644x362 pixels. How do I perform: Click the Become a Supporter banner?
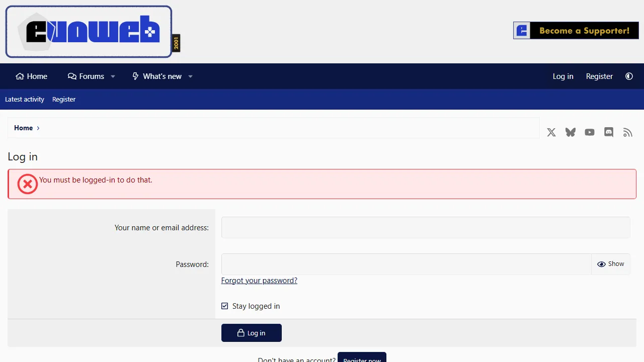point(576,30)
